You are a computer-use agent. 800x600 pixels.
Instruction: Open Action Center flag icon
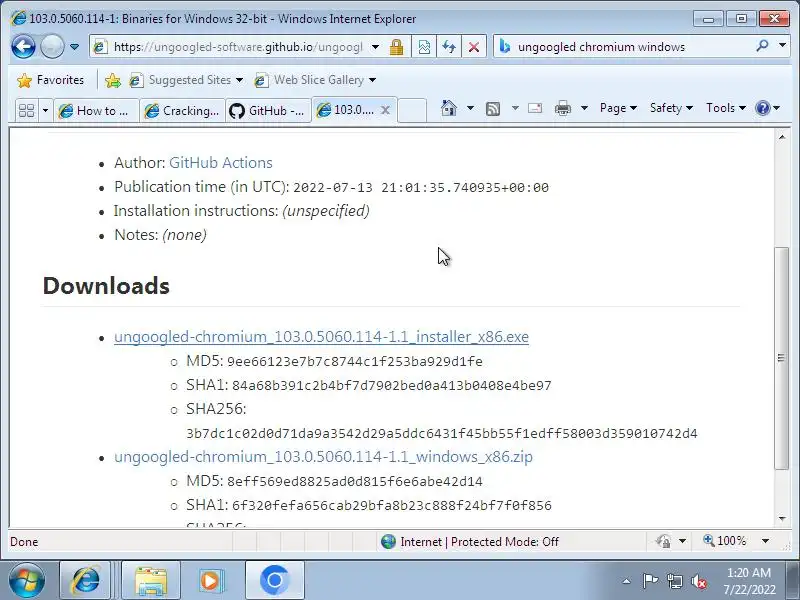(650, 581)
